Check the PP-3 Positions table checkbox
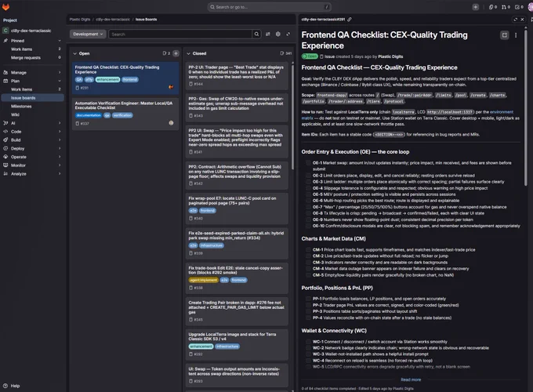The width and height of the screenshot is (533, 392). (x=308, y=311)
